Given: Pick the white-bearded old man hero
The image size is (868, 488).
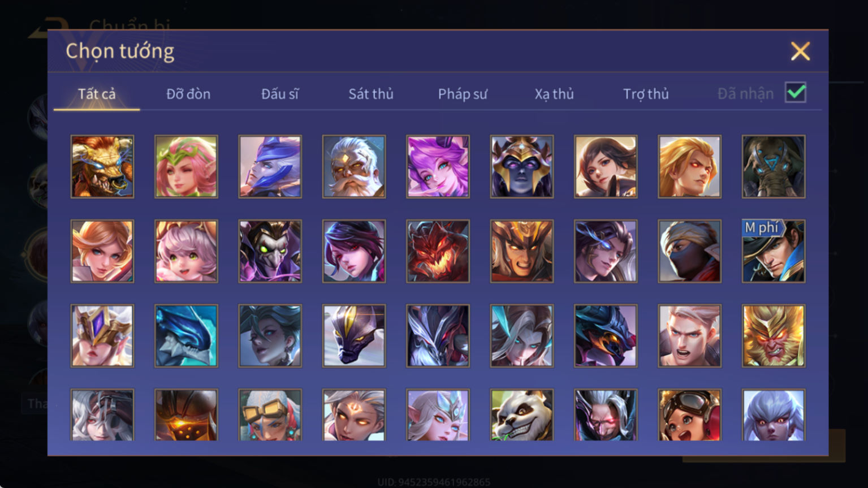Looking at the screenshot, I should coord(354,166).
